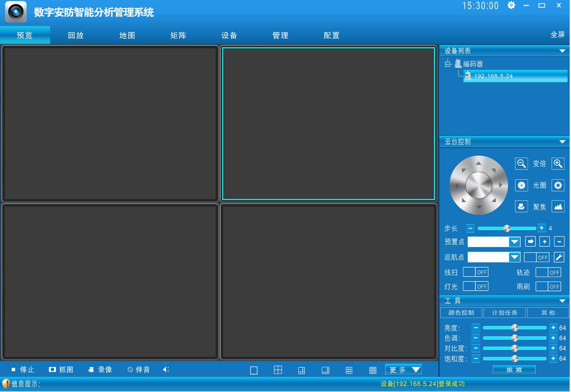Viewport: 571px width, 392px height.
Task: Toggle 灯光 light from OFF
Action: [475, 286]
